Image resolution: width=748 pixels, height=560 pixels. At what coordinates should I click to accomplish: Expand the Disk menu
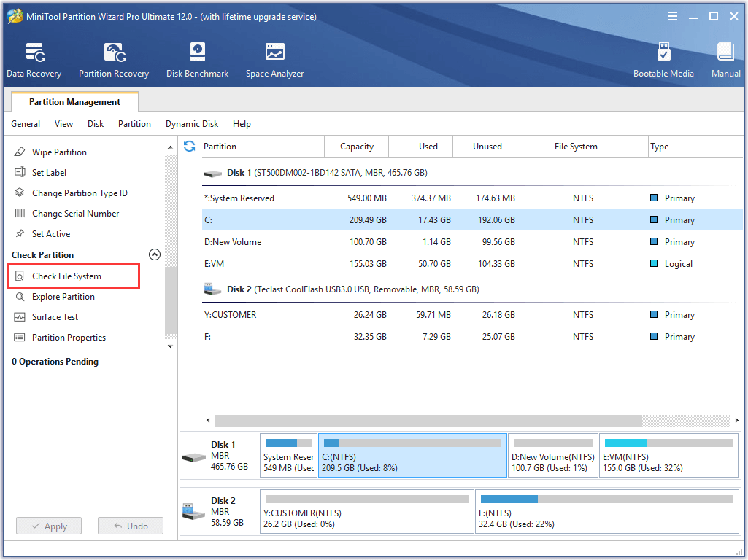[95, 124]
